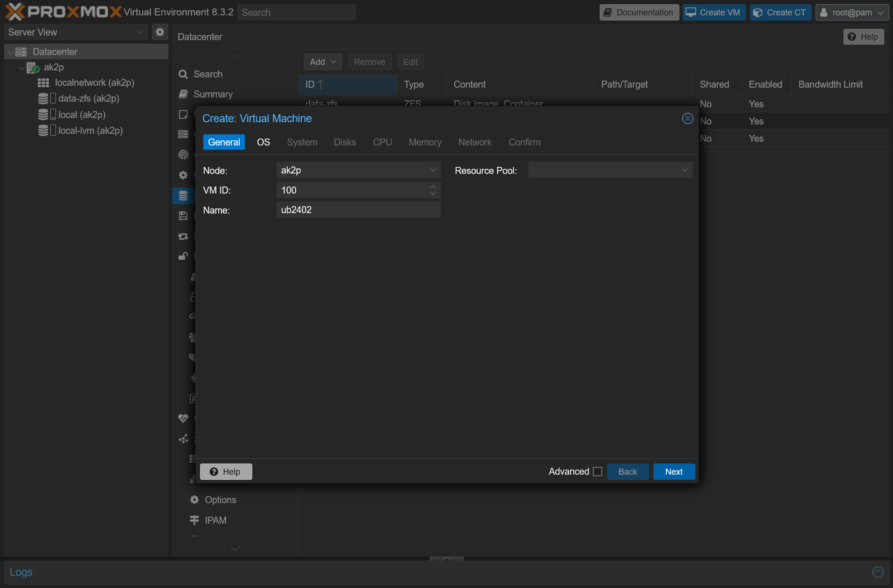This screenshot has height=588, width=893.
Task: Click the SDN network nodes icon in the Datacenter menu
Action: [183, 439]
